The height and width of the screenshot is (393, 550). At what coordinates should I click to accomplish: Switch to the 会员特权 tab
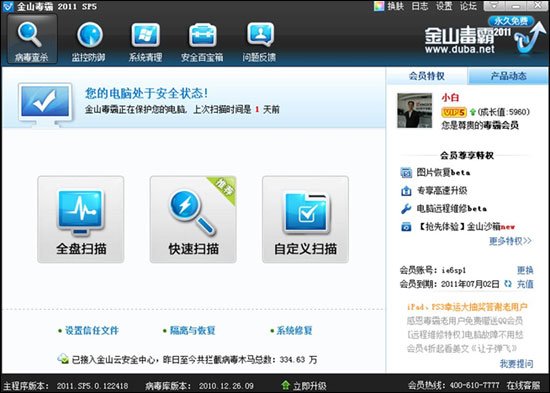pos(427,76)
